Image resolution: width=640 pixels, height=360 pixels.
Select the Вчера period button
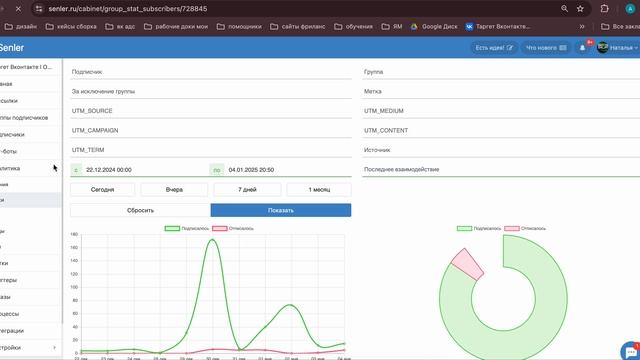click(174, 190)
